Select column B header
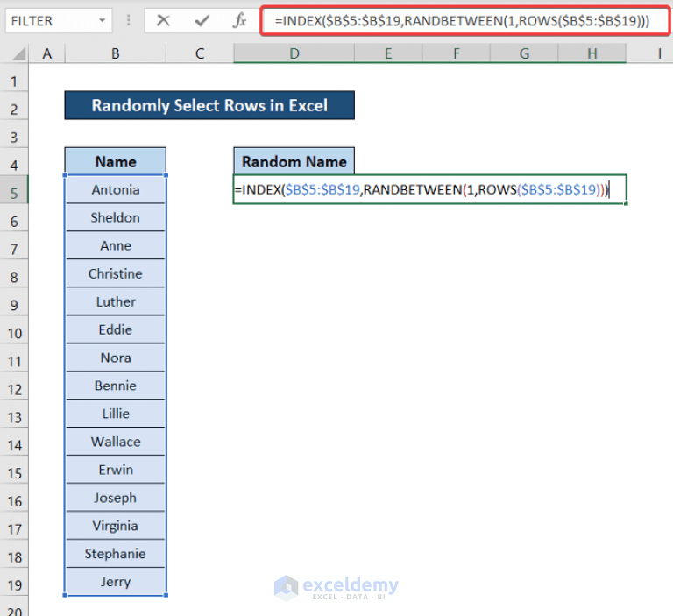Viewport: 673px width, 616px height. tap(116, 54)
